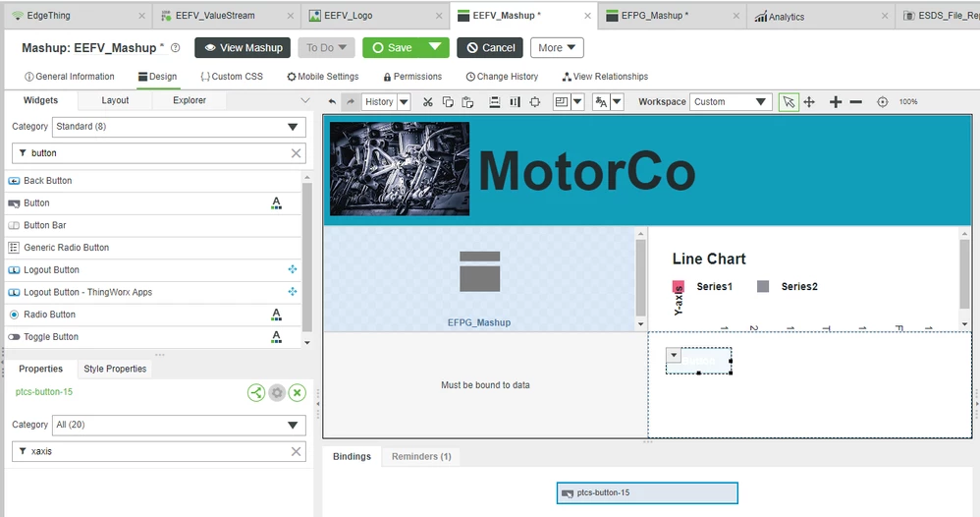
Task: Clear the button widget filter text
Action: tap(297, 153)
